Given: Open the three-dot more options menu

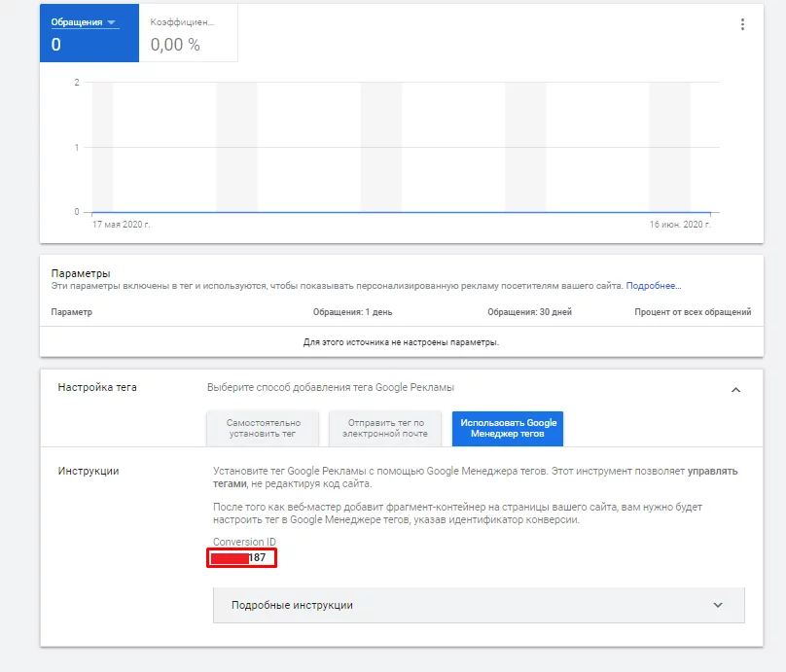Looking at the screenshot, I should click(742, 24).
